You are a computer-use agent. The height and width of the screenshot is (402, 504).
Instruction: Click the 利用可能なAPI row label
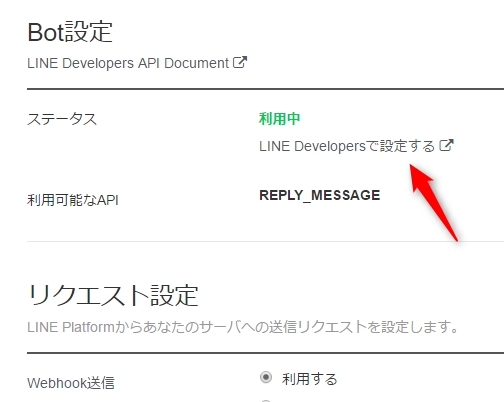click(73, 200)
